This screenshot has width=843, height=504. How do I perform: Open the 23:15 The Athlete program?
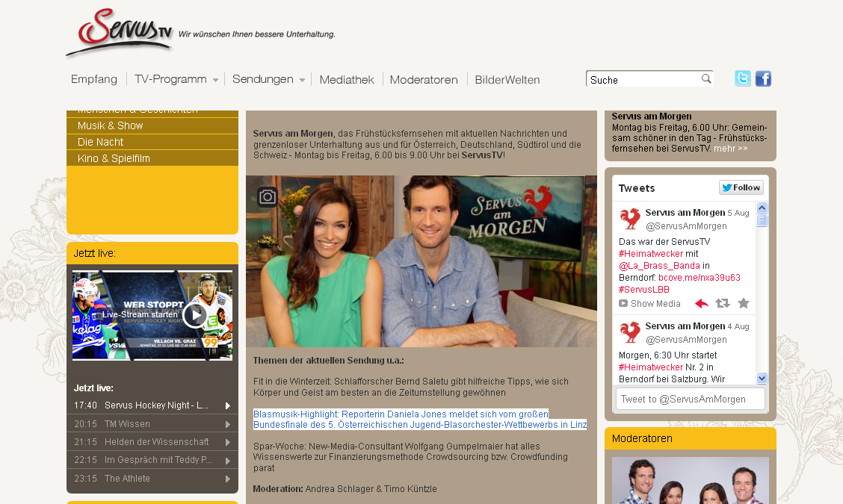152,478
